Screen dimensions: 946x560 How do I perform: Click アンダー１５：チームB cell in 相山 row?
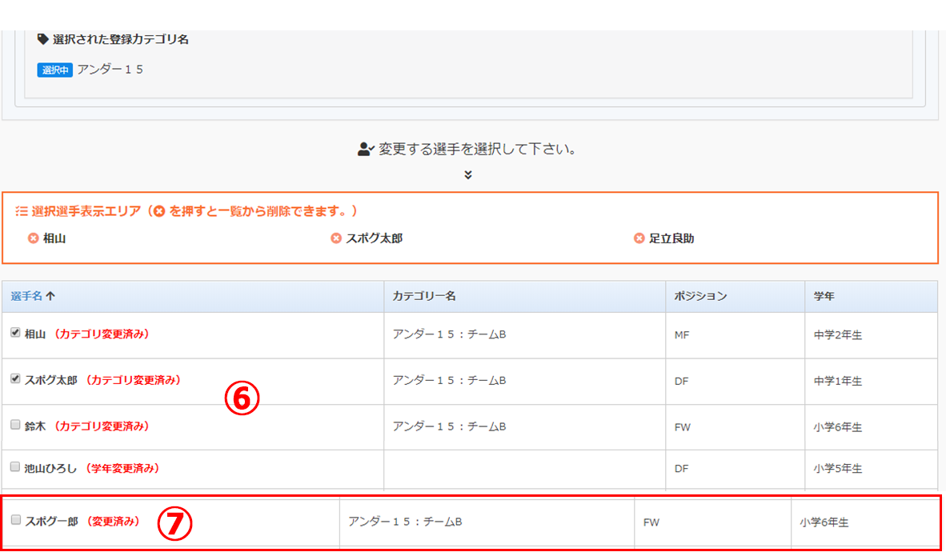(x=449, y=334)
